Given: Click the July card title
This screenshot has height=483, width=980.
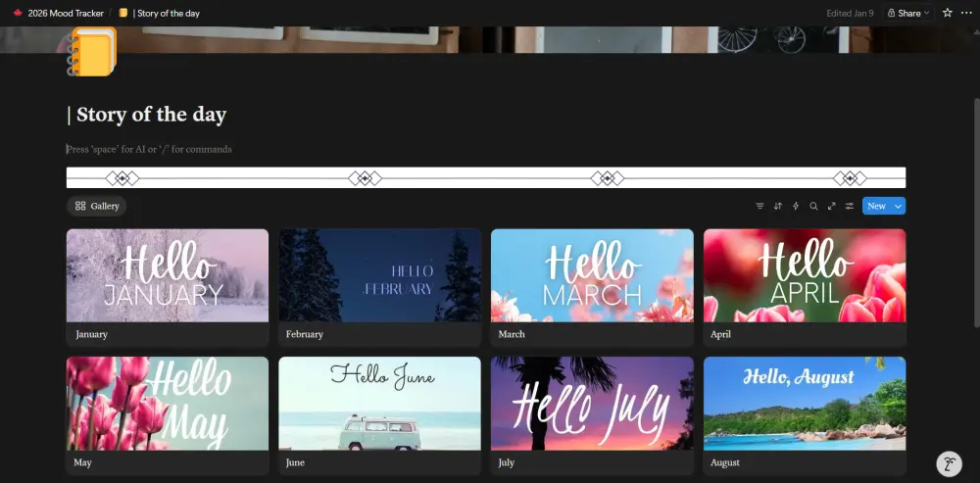Looking at the screenshot, I should click(x=507, y=463).
